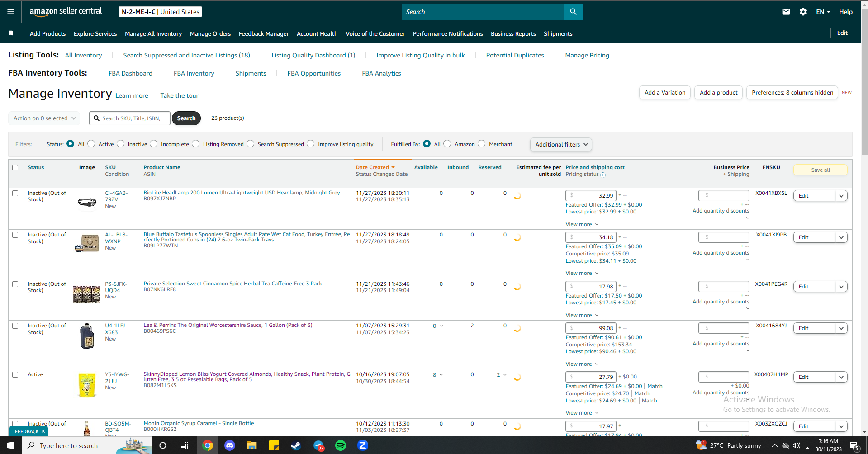Open the hamburger navigation menu
Viewport: 868px width, 454px height.
(x=11, y=12)
